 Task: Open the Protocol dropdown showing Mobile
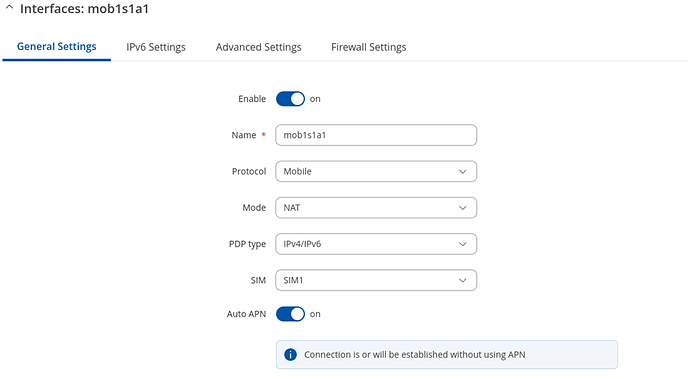coord(376,171)
